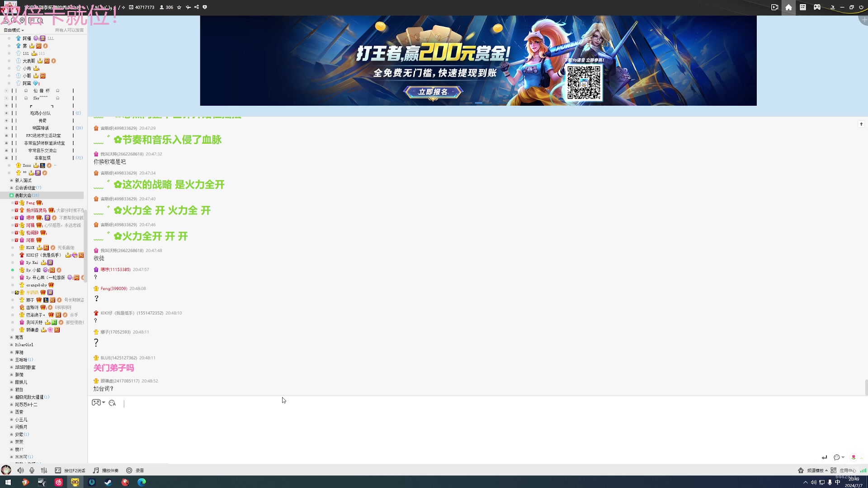868x488 pixels.
Task: Click sender name 'Feng(399009)' in chat
Action: coord(114,289)
